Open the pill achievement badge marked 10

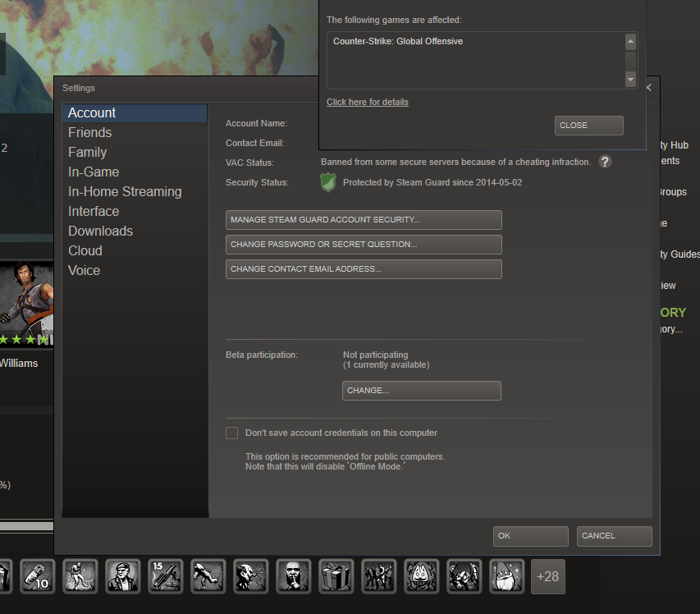tap(38, 576)
